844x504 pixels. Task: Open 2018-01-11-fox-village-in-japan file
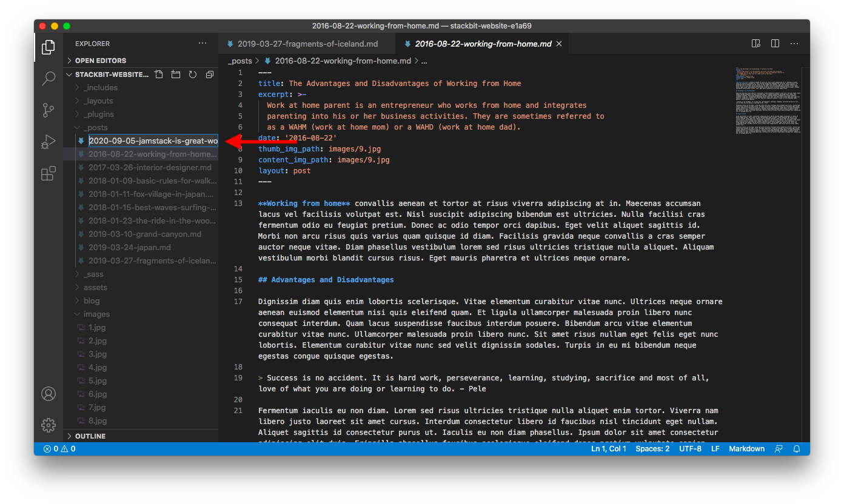pyautogui.click(x=141, y=194)
